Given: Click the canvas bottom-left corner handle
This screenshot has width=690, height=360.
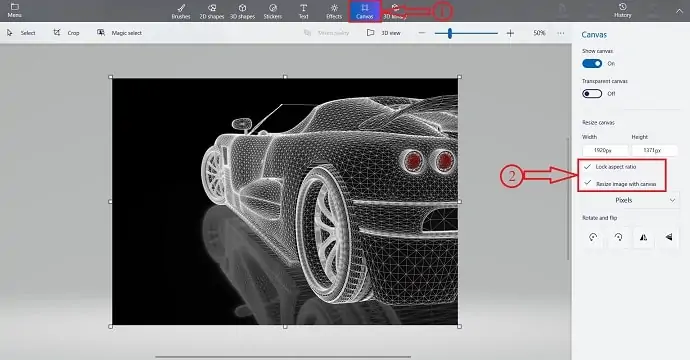Looking at the screenshot, I should coord(111,327).
